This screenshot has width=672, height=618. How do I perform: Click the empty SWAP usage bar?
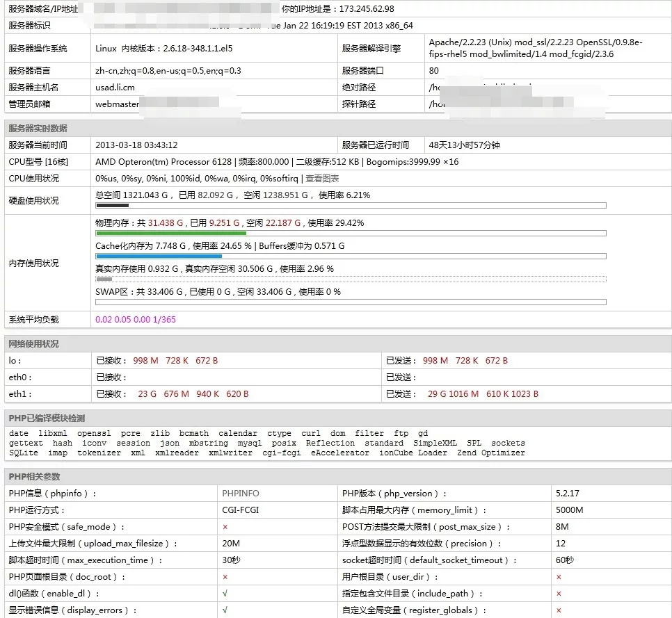coord(350,302)
